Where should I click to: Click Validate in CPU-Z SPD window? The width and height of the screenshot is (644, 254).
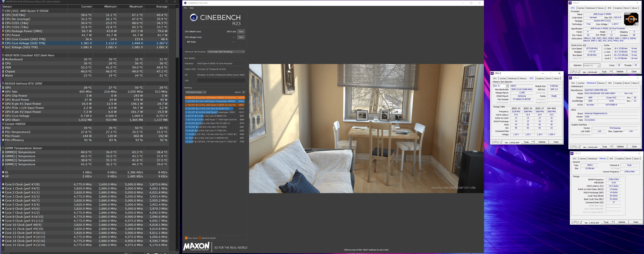[542, 142]
